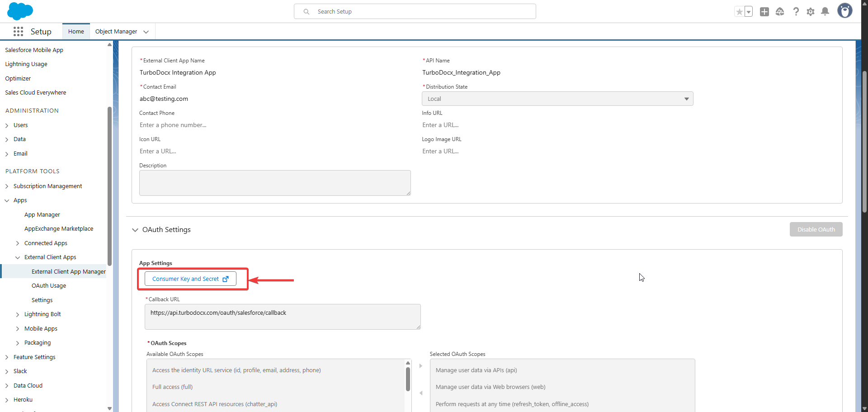Open AppExchange Marketplace in sidebar
Screen dimensions: 868x412
pyautogui.click(x=59, y=229)
